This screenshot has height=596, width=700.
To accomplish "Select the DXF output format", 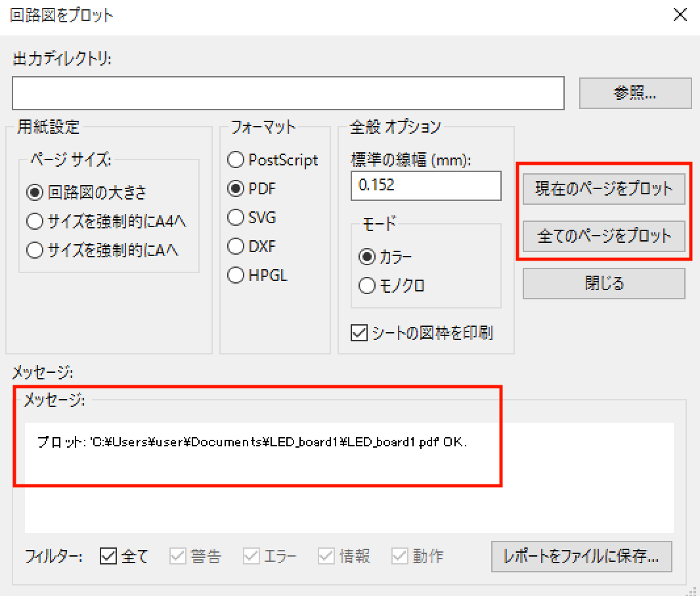I will click(236, 246).
